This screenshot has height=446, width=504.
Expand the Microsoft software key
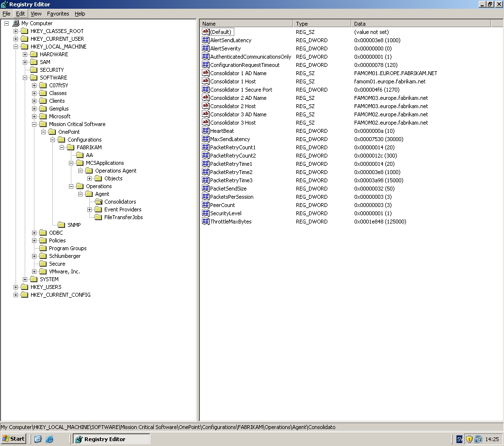tap(34, 116)
